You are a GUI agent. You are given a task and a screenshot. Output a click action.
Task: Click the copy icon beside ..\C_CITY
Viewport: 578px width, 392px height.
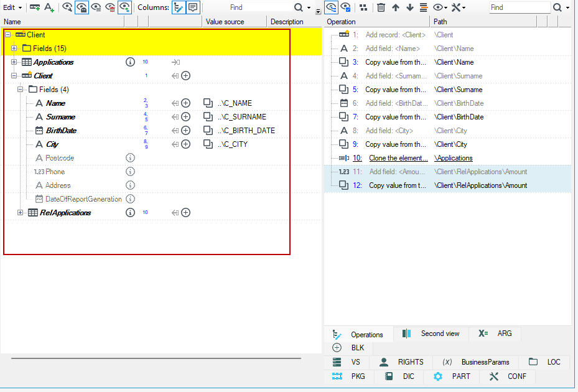pyautogui.click(x=208, y=144)
